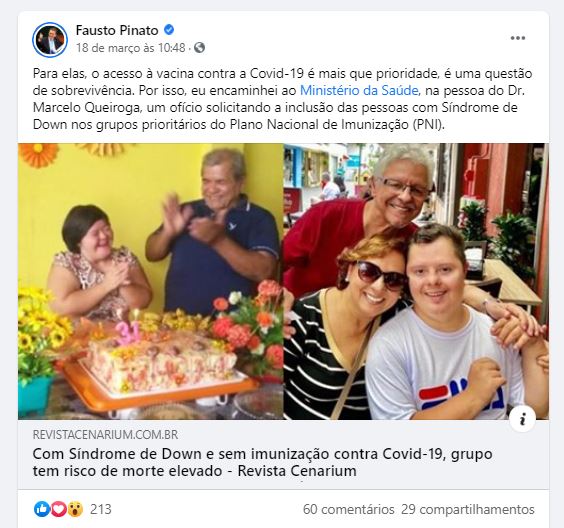Image resolution: width=564 pixels, height=528 pixels.
Task: Open the Ministério da Saúde link
Action: tap(359, 90)
